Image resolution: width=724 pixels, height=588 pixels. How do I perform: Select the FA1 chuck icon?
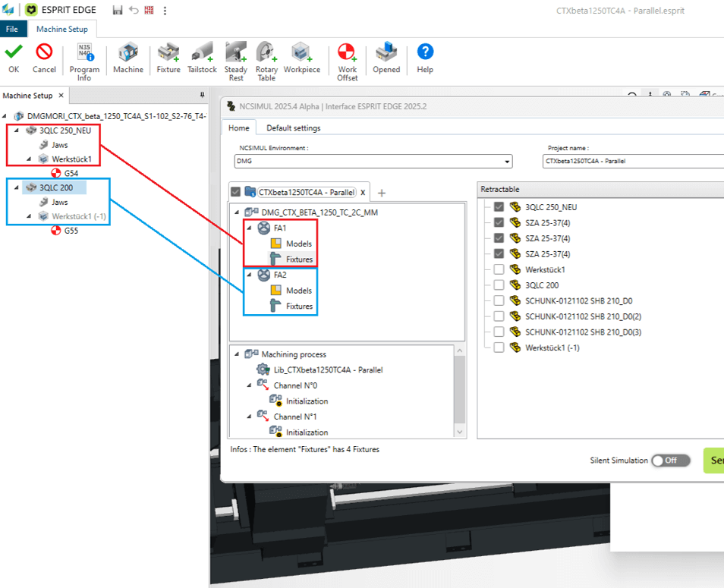(263, 228)
